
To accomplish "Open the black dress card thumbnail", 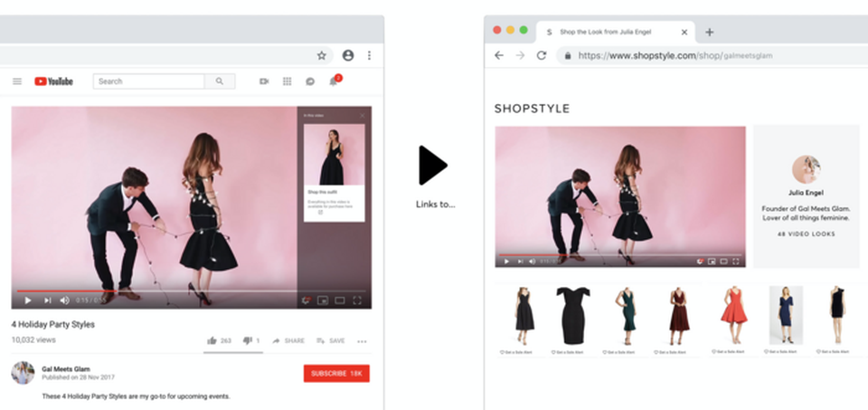I will tap(335, 155).
